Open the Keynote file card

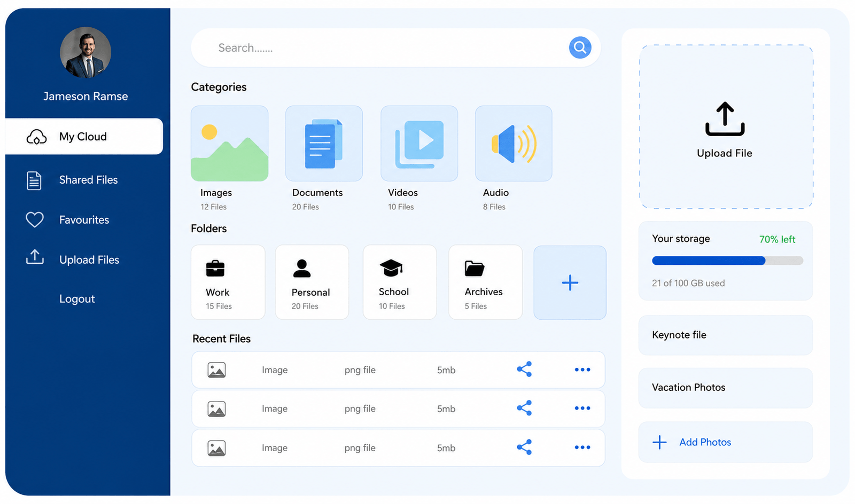726,335
